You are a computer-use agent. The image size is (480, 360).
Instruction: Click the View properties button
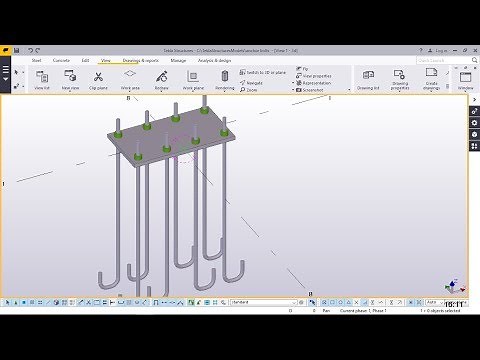(314, 76)
